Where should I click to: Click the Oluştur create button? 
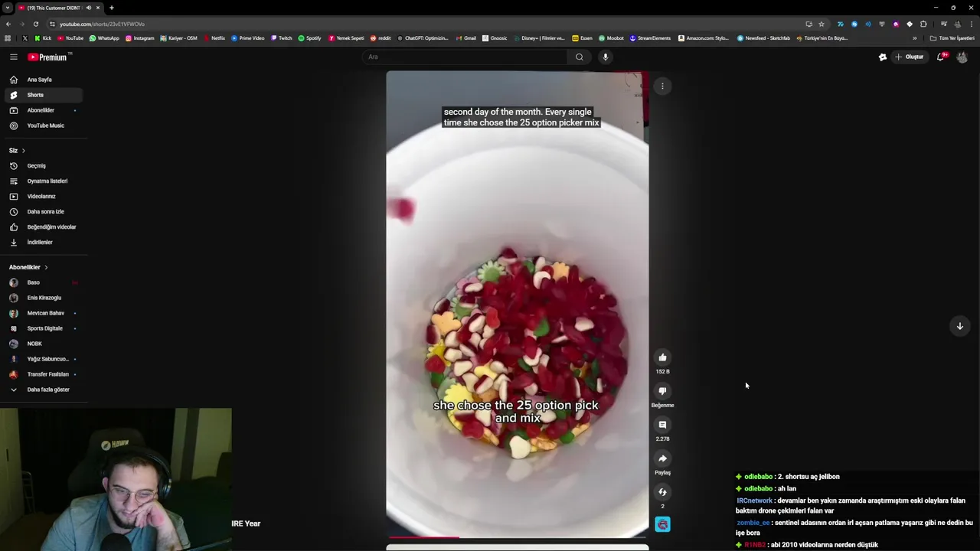910,57
